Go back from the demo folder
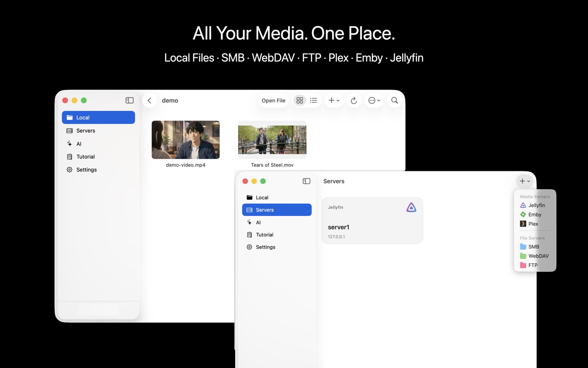 pyautogui.click(x=149, y=100)
